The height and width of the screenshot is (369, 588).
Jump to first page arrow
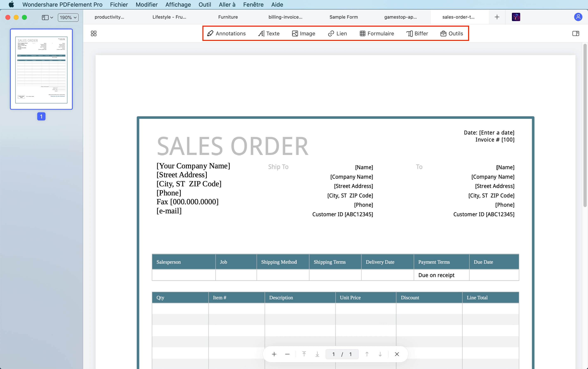(304, 354)
